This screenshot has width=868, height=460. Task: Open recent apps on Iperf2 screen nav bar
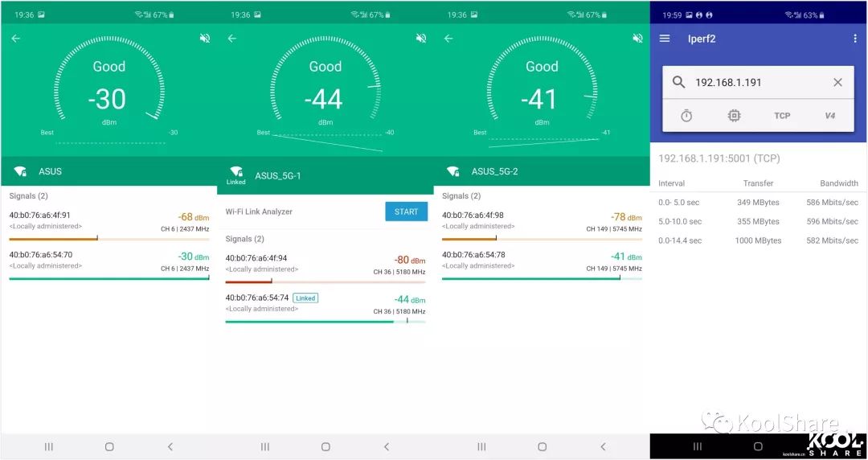698,446
